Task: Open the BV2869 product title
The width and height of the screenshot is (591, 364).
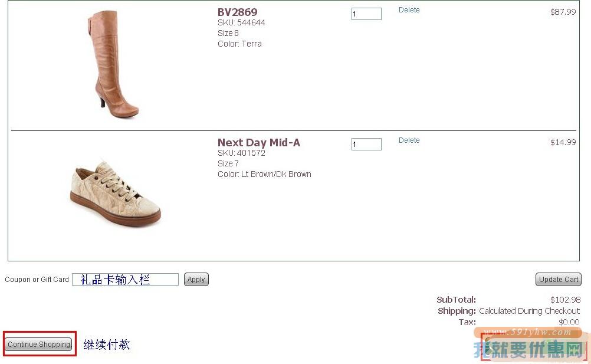Action: click(237, 12)
